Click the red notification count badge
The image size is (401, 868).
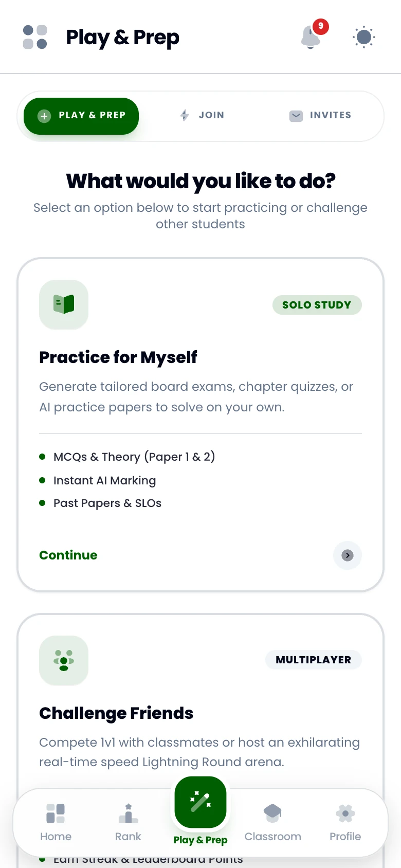pyautogui.click(x=321, y=26)
